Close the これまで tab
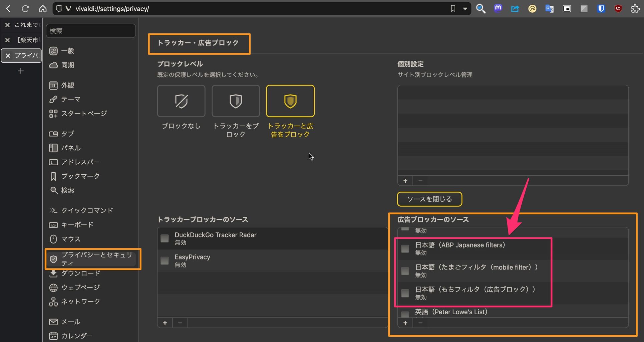 [7, 25]
